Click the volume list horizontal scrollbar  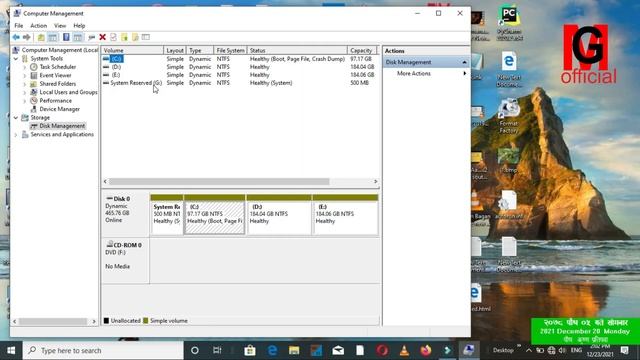click(x=219, y=181)
